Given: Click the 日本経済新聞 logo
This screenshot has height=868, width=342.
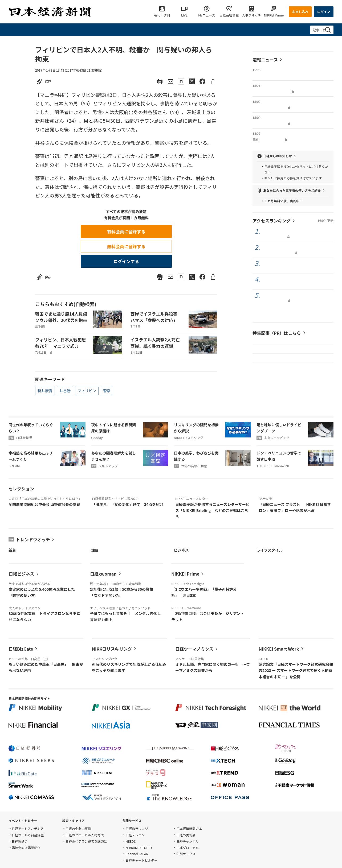Looking at the screenshot, I should (x=50, y=12).
